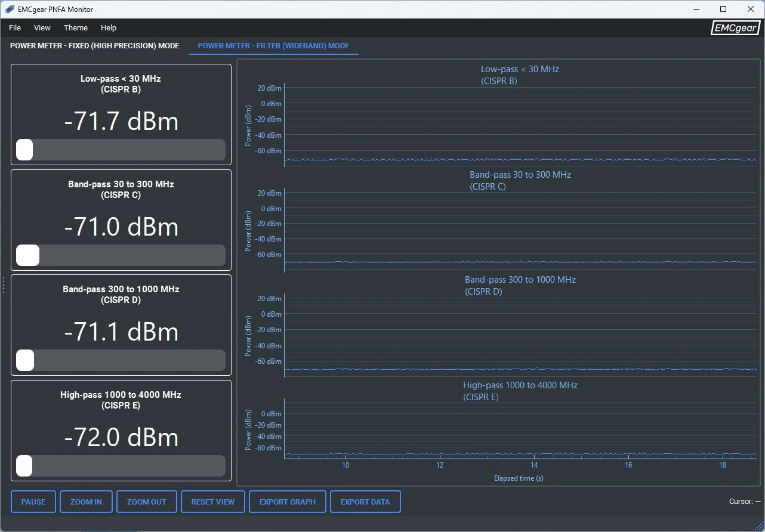Click the -71.0 dBm CISPR C reading
765x532 pixels.
[121, 227]
